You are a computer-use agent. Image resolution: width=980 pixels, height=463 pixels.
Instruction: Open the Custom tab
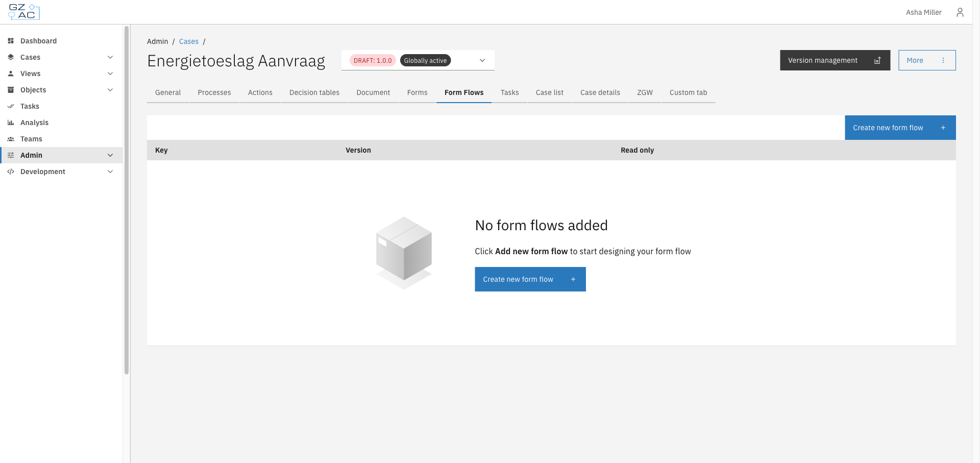(x=688, y=92)
